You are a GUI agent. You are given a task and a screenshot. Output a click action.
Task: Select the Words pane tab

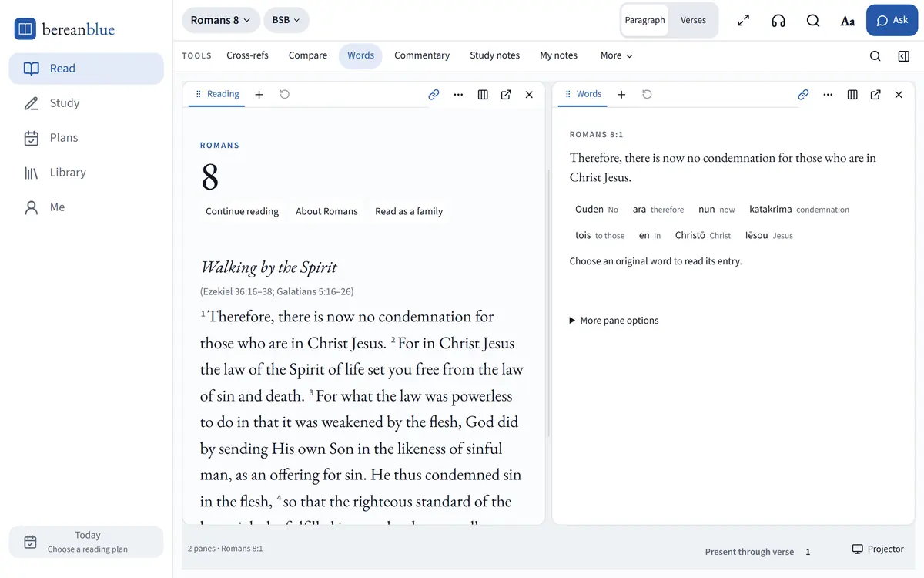click(582, 94)
